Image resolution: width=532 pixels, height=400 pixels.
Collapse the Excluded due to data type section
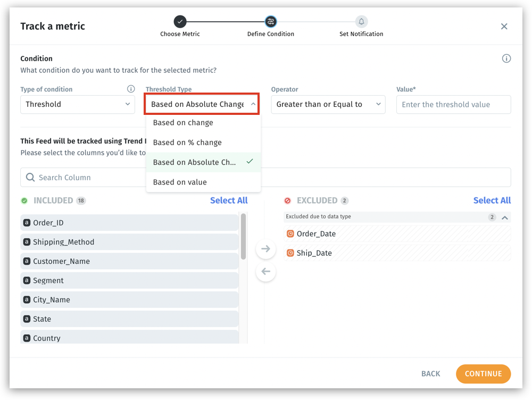[505, 217]
